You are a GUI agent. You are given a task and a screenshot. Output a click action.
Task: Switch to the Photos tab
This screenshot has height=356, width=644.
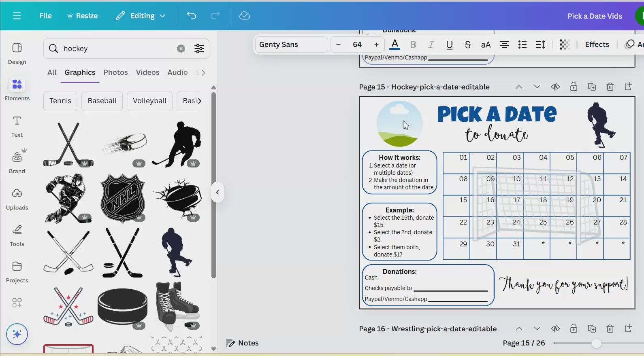coord(115,72)
